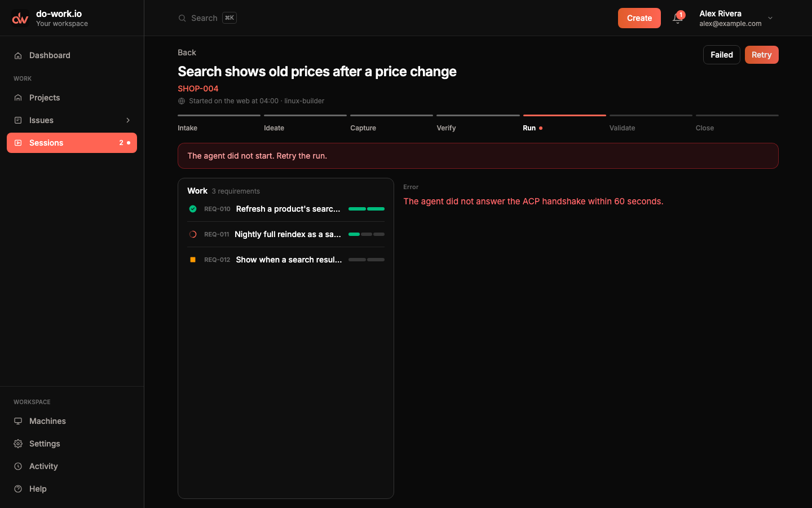Screen dimensions: 812x508
Task: Open requirement Refresh a product's searc...
Action: coord(288,209)
